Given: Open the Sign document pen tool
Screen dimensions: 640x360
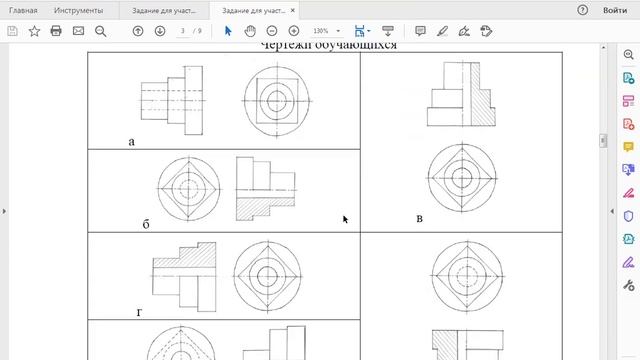Looking at the screenshot, I should (x=464, y=31).
